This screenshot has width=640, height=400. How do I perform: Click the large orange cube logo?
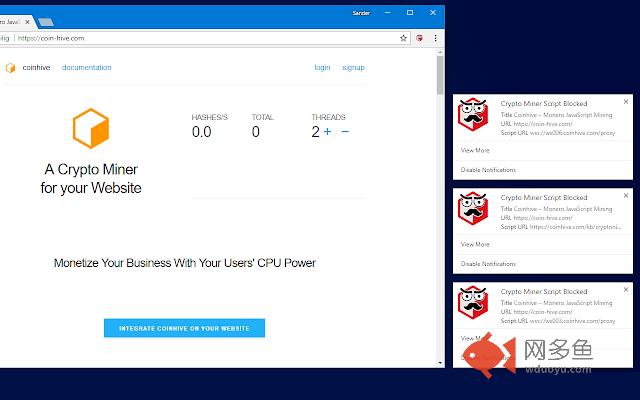pyautogui.click(x=91, y=128)
